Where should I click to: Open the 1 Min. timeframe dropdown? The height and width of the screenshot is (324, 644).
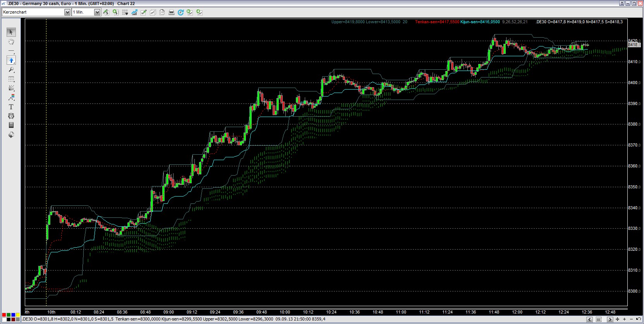[97, 12]
